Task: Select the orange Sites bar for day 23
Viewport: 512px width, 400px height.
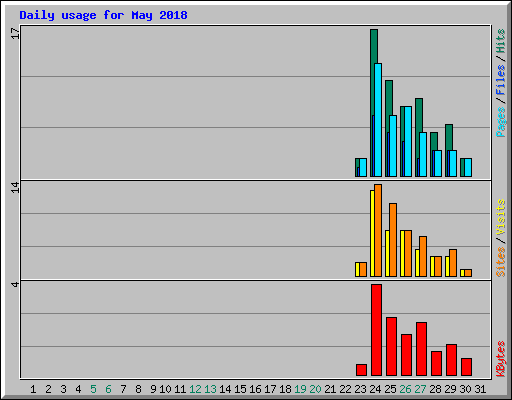Action: [363, 269]
